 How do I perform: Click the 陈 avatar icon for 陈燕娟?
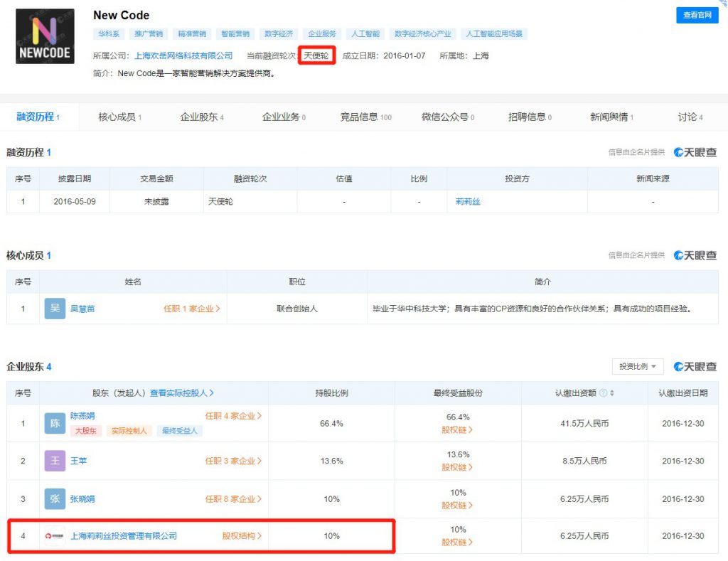[55, 423]
